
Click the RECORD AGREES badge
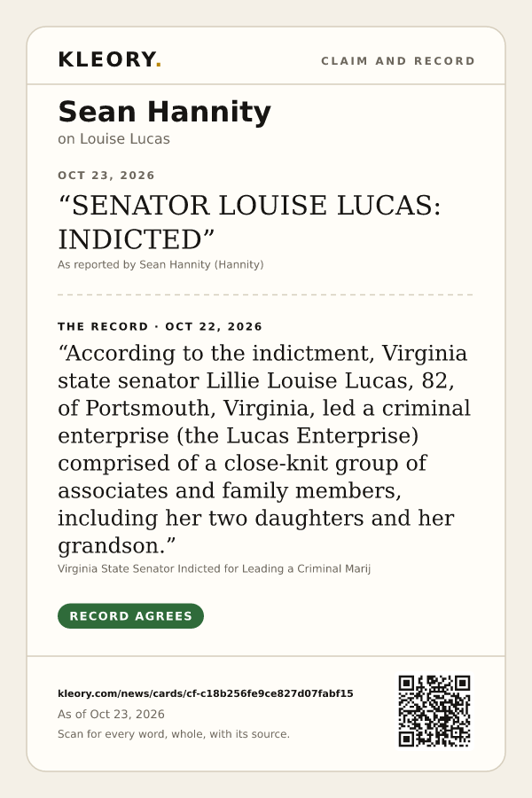point(130,616)
